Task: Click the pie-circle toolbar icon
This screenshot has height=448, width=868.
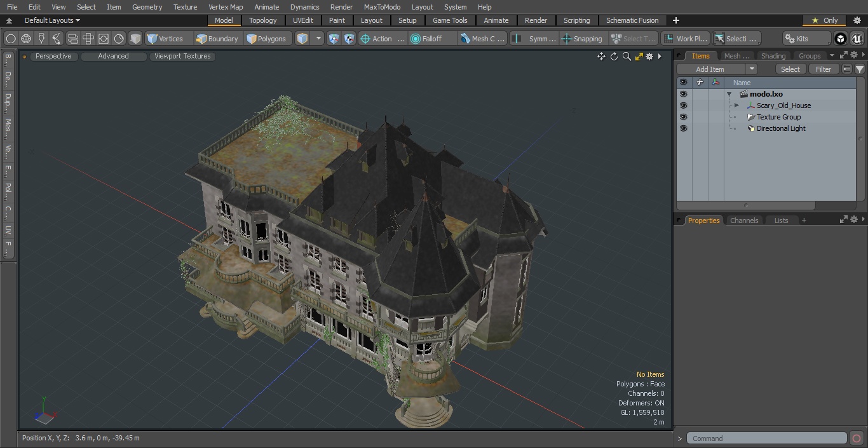Action: coord(119,39)
